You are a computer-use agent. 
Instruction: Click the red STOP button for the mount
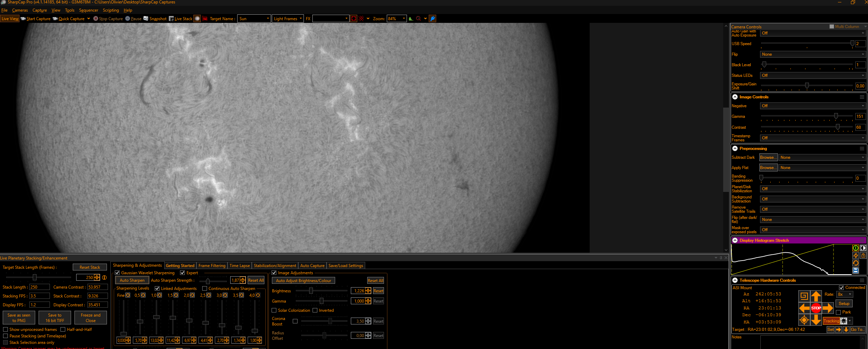click(x=816, y=308)
